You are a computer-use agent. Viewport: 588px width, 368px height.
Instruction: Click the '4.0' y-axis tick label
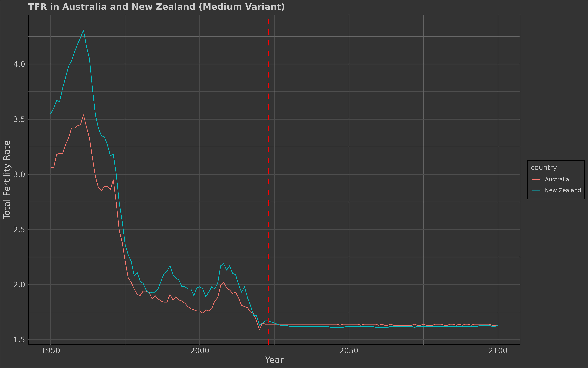click(x=19, y=64)
